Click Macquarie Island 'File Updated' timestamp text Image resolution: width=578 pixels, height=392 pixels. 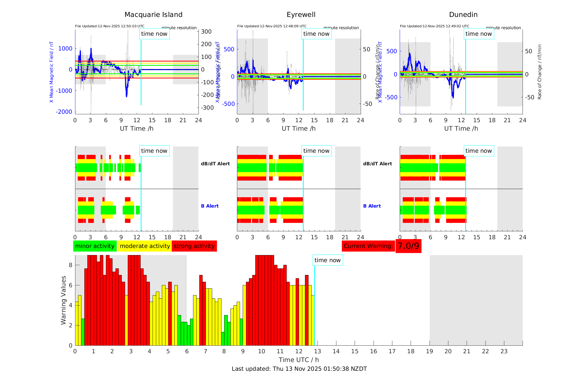(110, 26)
